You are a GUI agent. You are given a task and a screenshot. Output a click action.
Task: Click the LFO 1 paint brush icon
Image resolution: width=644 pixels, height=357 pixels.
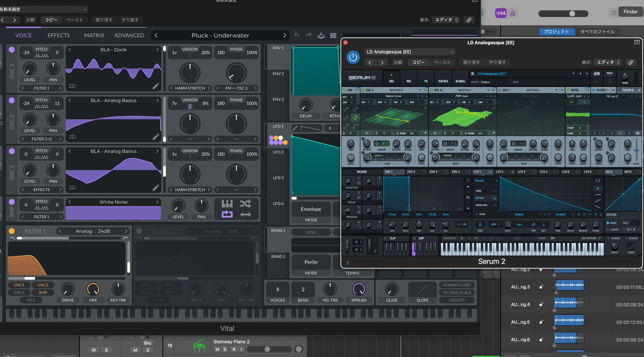coord(295,128)
